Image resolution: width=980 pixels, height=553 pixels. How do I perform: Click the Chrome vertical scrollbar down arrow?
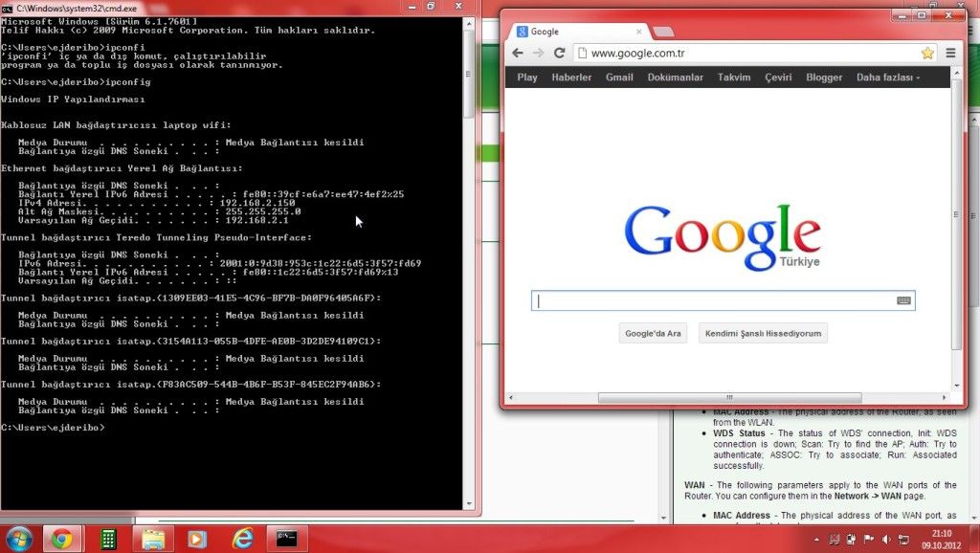point(957,387)
